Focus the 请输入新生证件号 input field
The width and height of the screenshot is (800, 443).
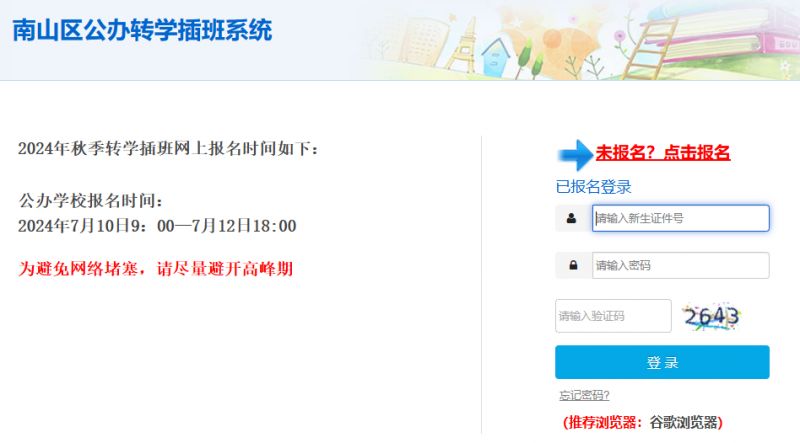(681, 218)
